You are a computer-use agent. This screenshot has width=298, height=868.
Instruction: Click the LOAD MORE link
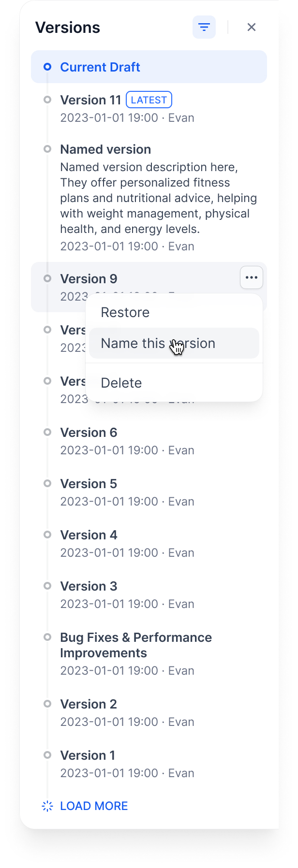[94, 806]
